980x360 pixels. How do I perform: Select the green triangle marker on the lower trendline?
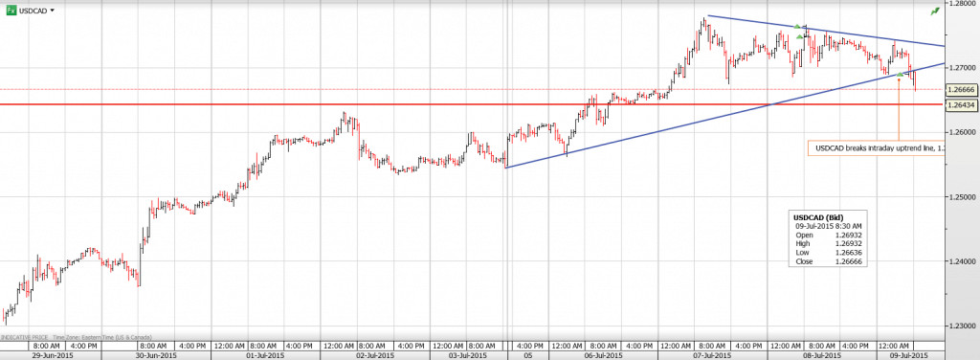point(901,75)
